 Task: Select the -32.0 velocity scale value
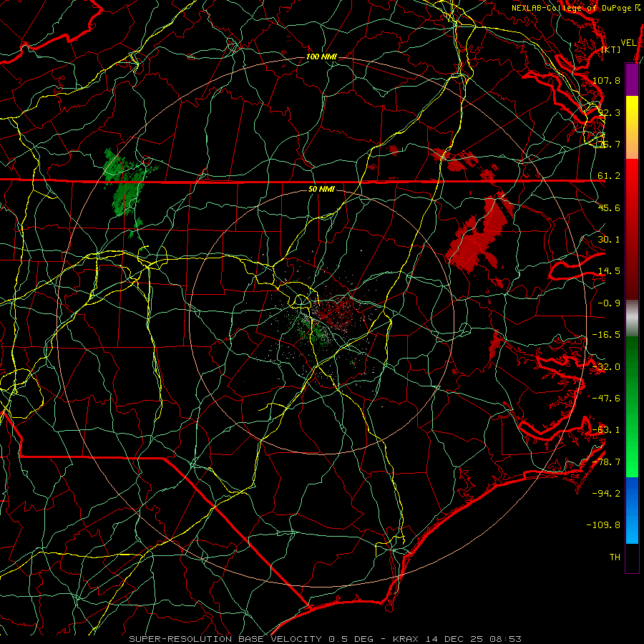(606, 367)
